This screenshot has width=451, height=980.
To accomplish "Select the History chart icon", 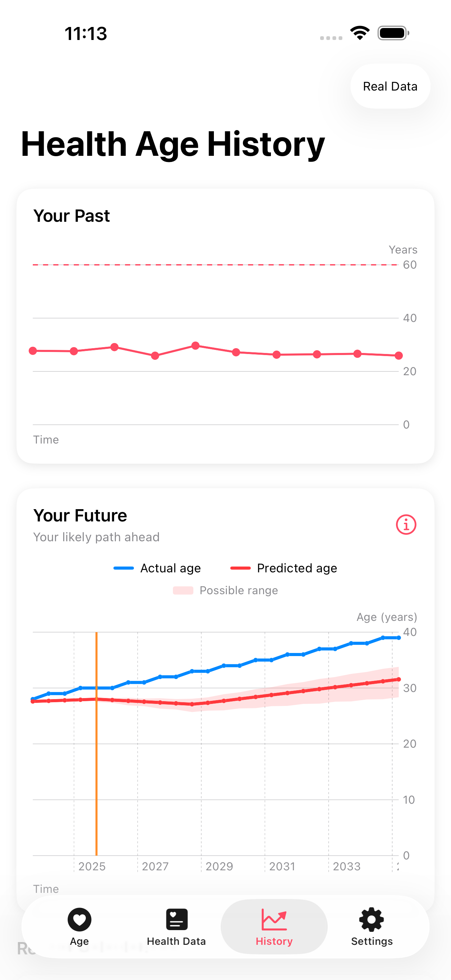I will (x=274, y=919).
